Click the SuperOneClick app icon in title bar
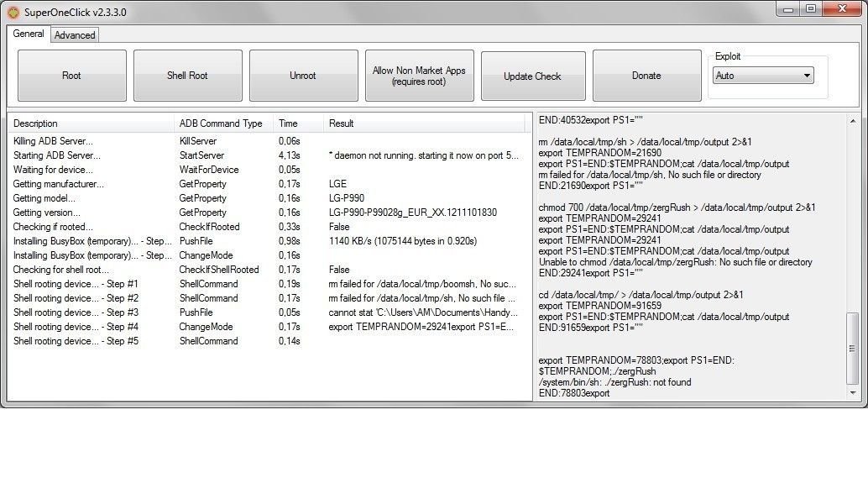Viewport: 868px width, 504px height. (x=13, y=12)
